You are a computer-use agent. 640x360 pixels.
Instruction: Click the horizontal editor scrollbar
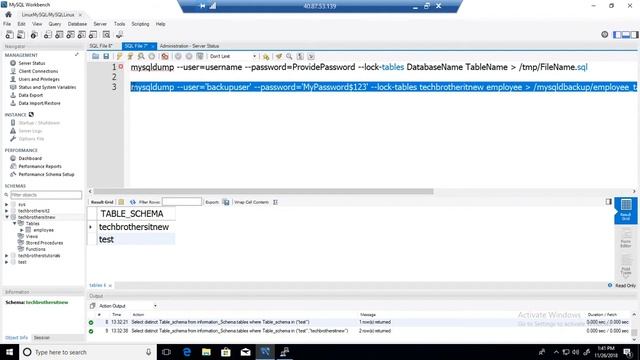[x=263, y=191]
